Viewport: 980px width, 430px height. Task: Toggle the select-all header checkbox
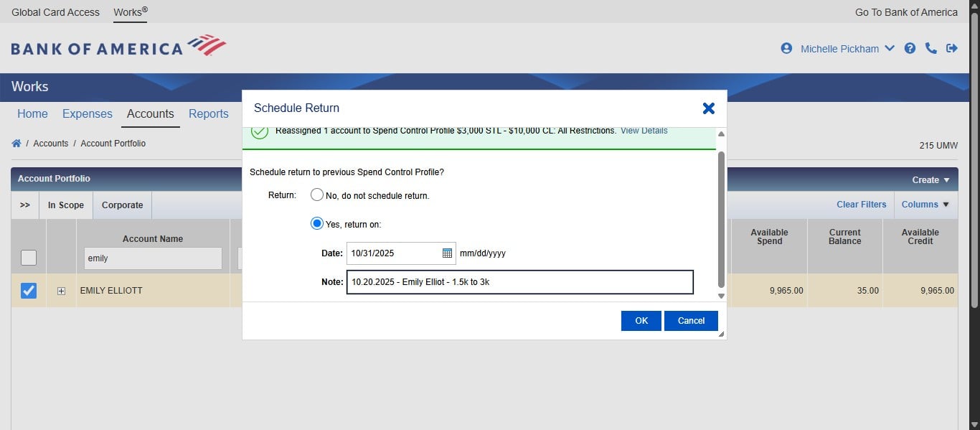click(x=28, y=258)
